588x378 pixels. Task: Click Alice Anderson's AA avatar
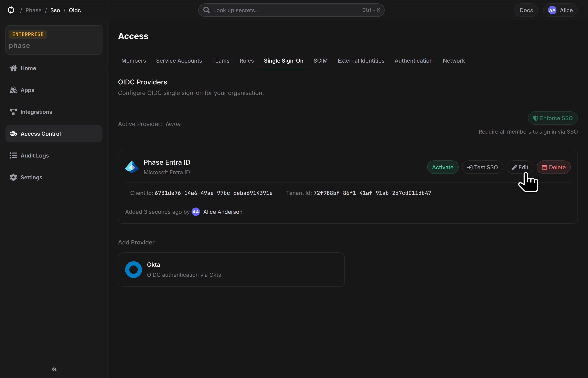coord(196,212)
